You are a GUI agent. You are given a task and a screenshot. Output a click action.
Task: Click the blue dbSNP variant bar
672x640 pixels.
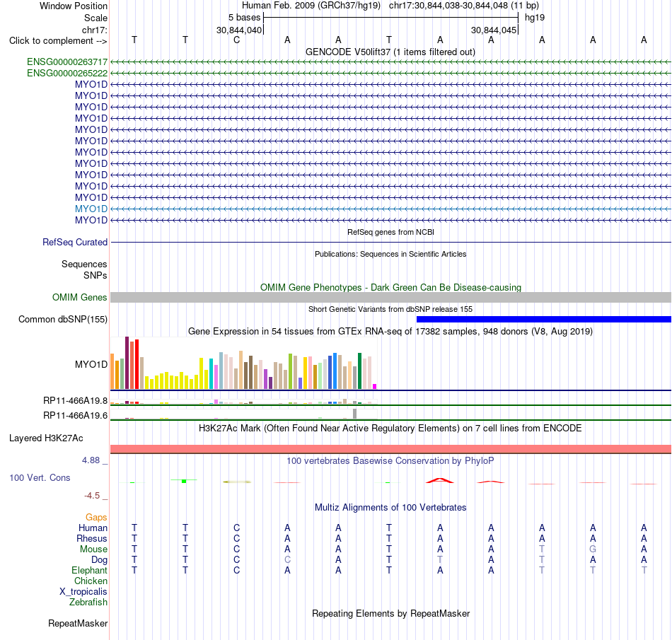coord(543,319)
